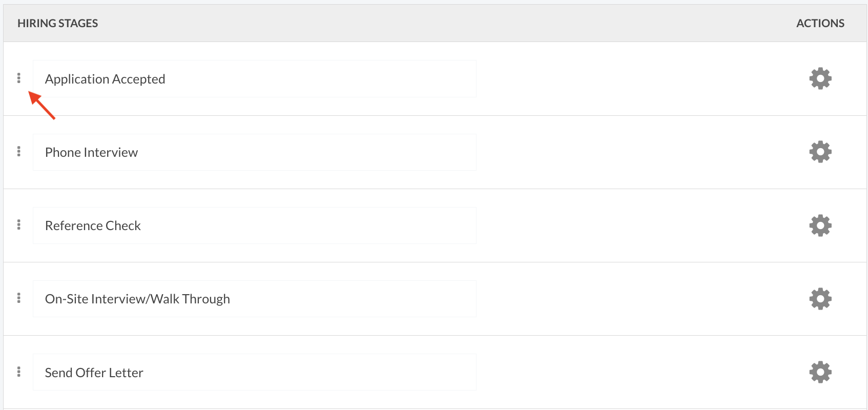Focus the Phone Interview text field

pos(255,152)
